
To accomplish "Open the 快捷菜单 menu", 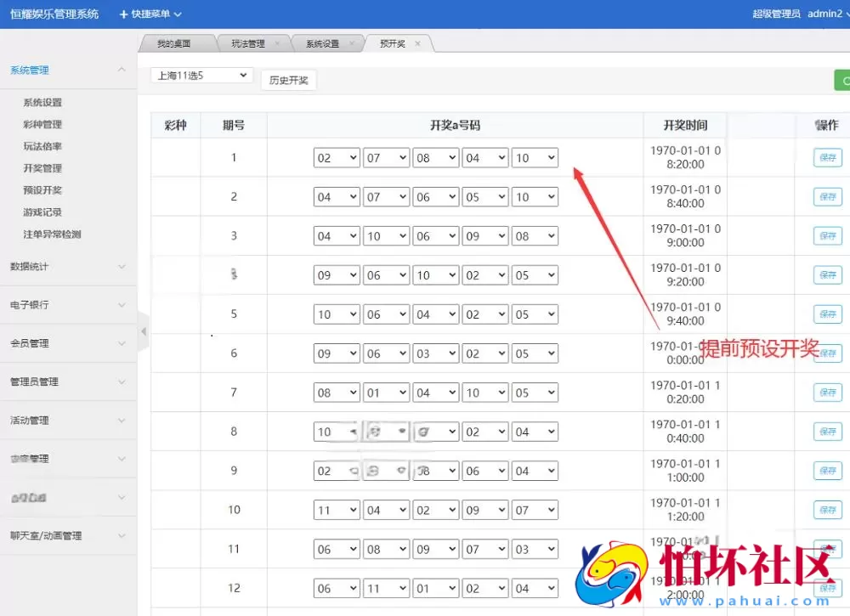I will 150,14.
